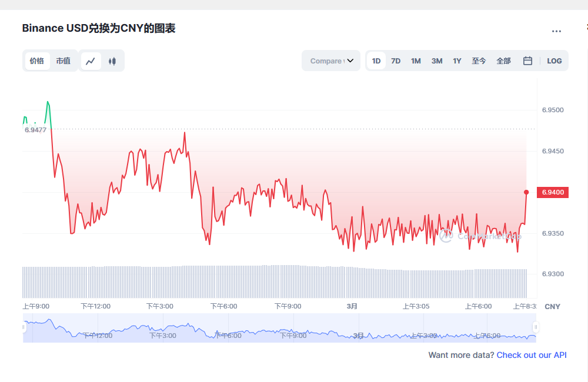Click the 下午3:00 x-axis time label
This screenshot has height=382, width=588.
click(x=160, y=306)
